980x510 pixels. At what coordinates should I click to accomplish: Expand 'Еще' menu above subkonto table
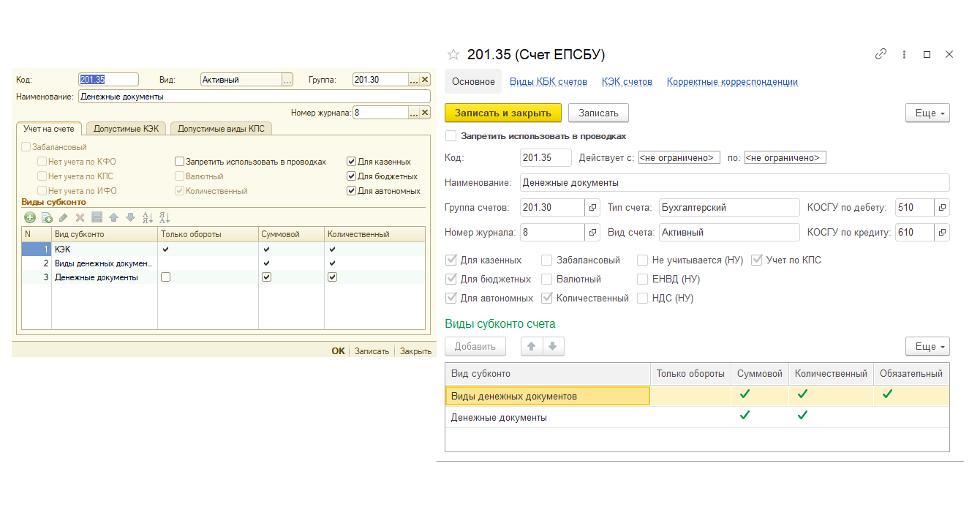click(927, 347)
